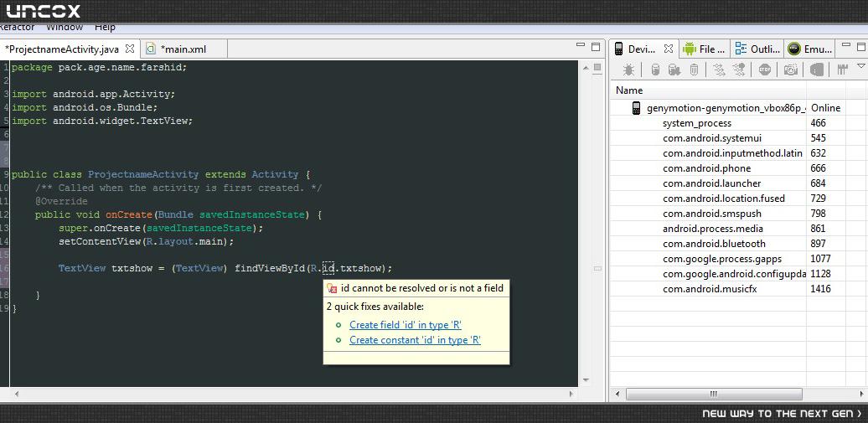Click the "package pack.age.name.farshid;" line
This screenshot has height=423, width=868.
[x=99, y=67]
